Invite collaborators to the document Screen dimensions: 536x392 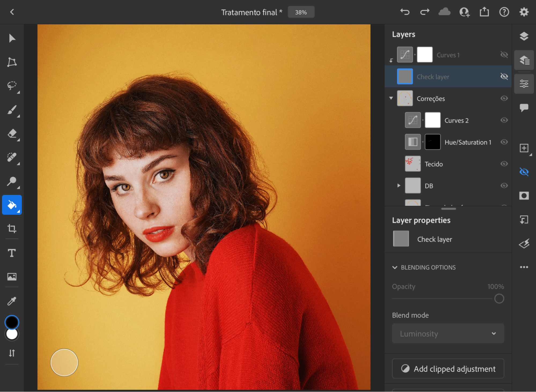464,12
